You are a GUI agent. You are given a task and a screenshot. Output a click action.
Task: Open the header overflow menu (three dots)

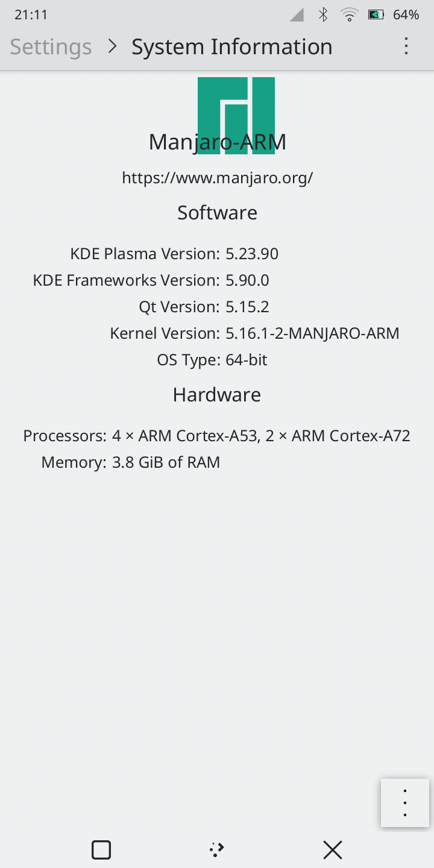click(406, 46)
